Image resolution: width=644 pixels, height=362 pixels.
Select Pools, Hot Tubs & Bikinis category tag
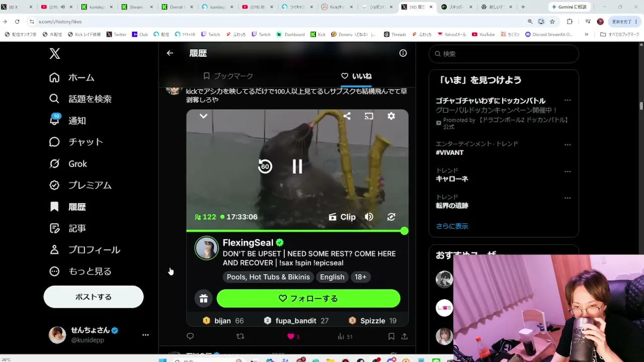point(268,277)
